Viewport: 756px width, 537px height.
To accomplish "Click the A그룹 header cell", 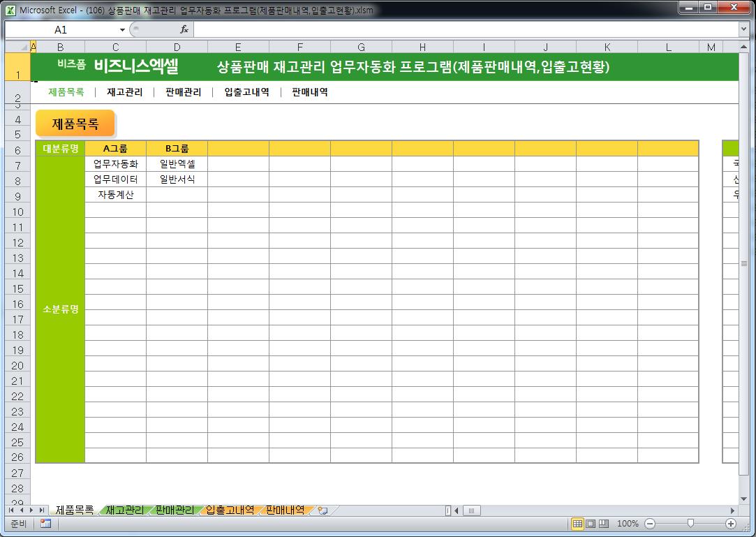I will coord(116,149).
